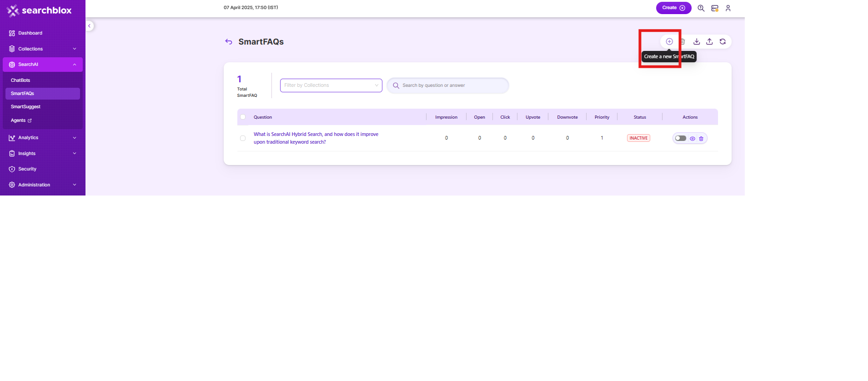Click the Question column header

point(263,117)
